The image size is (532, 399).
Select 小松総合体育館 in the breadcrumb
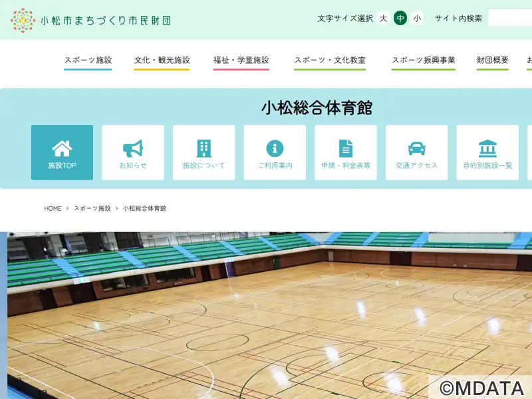click(144, 208)
